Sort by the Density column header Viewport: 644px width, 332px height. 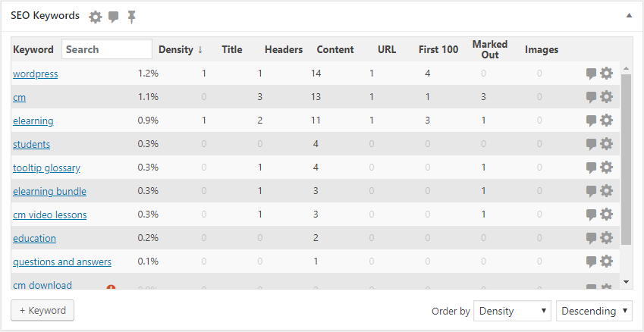181,49
